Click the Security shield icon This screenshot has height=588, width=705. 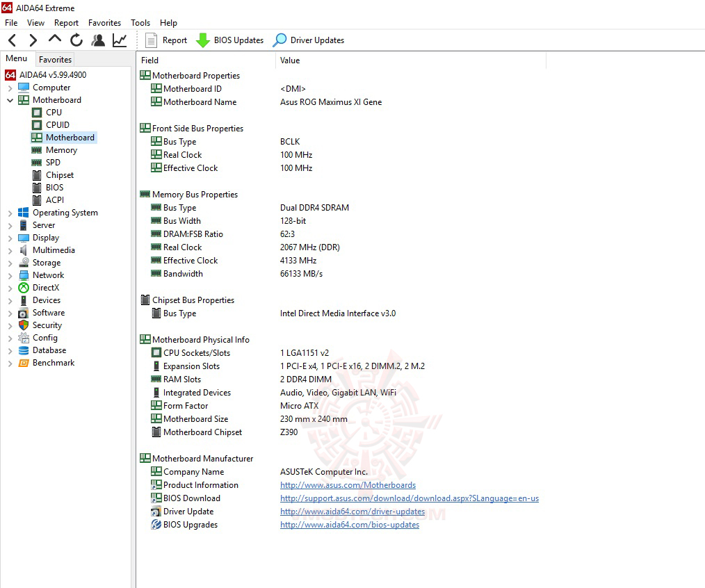[x=24, y=325]
